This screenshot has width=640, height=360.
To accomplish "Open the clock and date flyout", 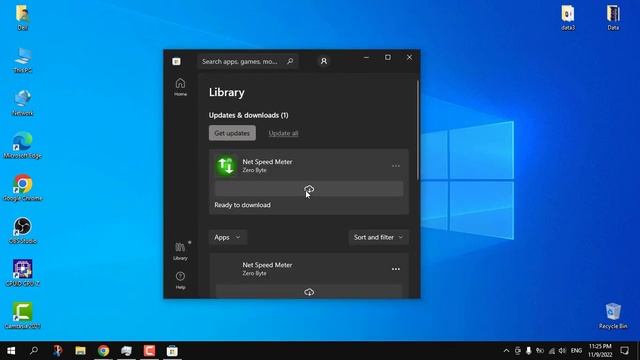I will (600, 351).
